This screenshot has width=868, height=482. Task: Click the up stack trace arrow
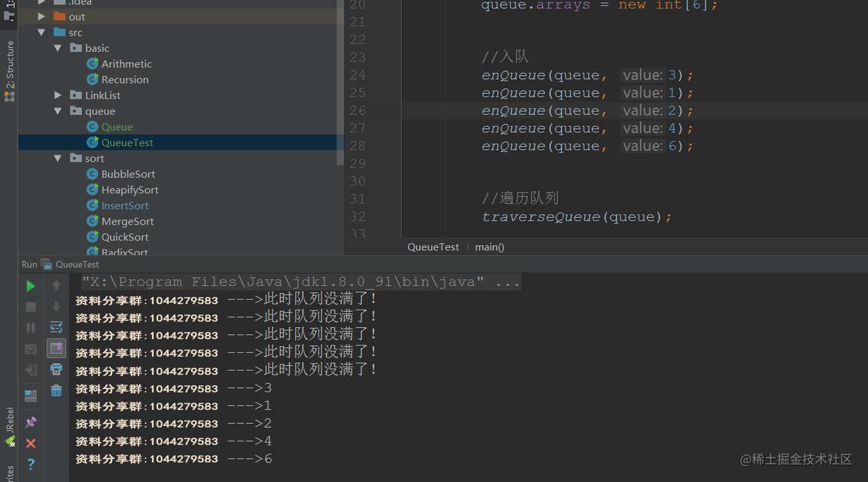pyautogui.click(x=57, y=286)
